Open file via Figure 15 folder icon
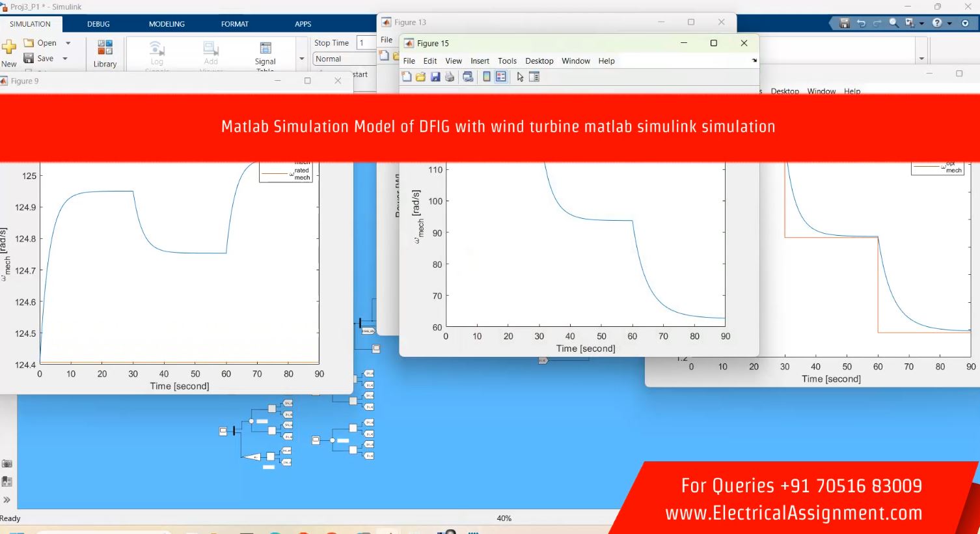The height and width of the screenshot is (534, 980). (x=421, y=77)
